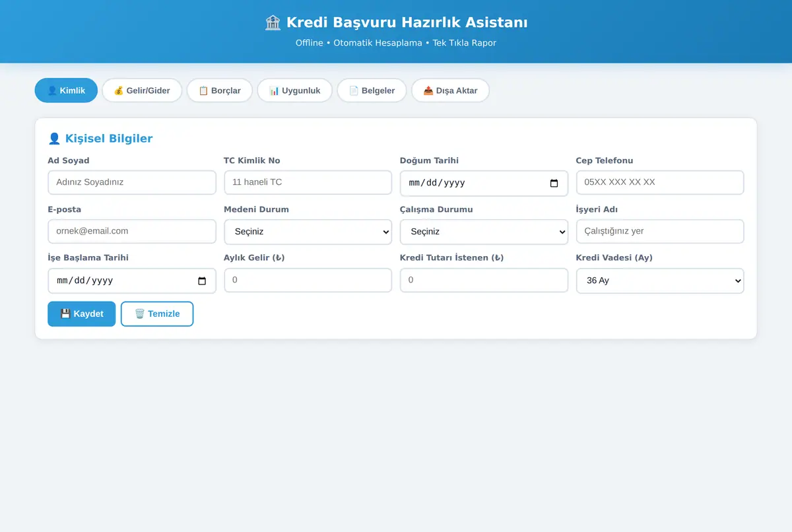Open the Doğum Tarihi calendar picker icon

click(x=554, y=183)
